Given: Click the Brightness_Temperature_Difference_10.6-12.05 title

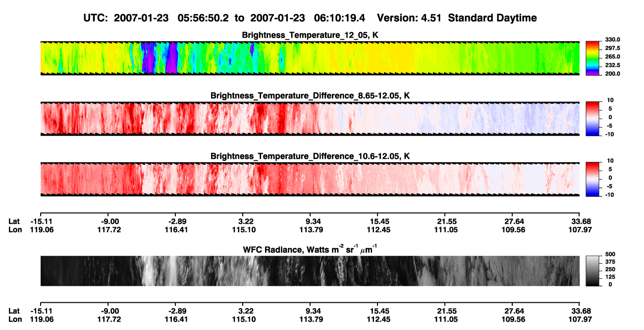Looking at the screenshot, I should (310, 156).
